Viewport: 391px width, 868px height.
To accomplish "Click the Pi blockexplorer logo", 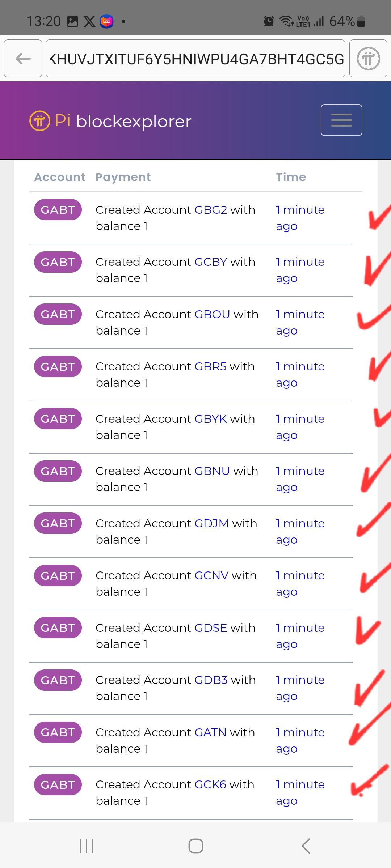I will pyautogui.click(x=110, y=121).
